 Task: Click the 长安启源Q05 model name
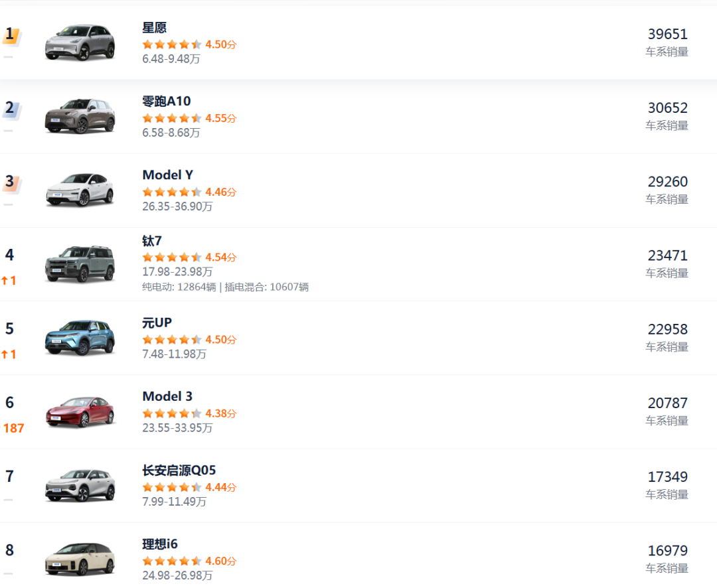pyautogui.click(x=179, y=470)
